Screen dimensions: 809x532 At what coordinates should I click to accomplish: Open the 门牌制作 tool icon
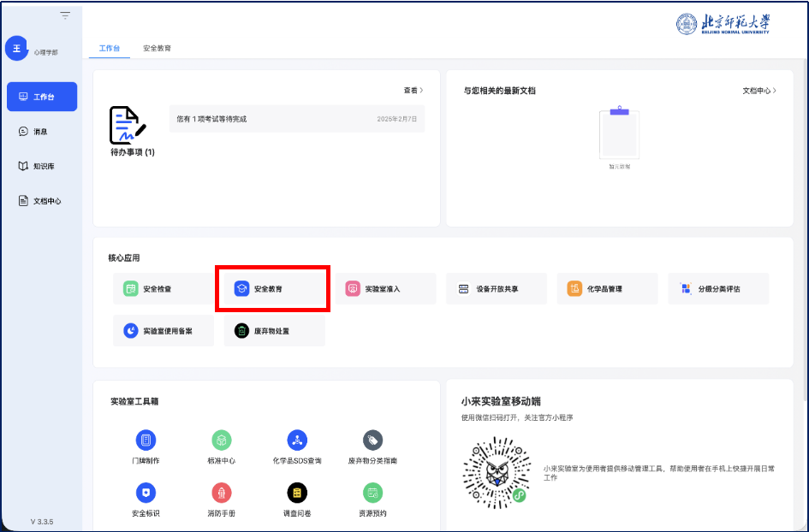tap(146, 440)
